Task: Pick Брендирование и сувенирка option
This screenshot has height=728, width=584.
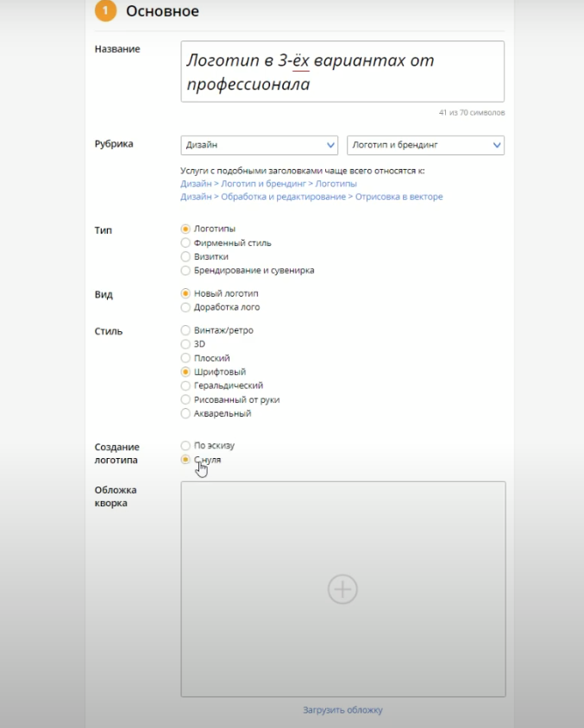Action: tap(185, 271)
